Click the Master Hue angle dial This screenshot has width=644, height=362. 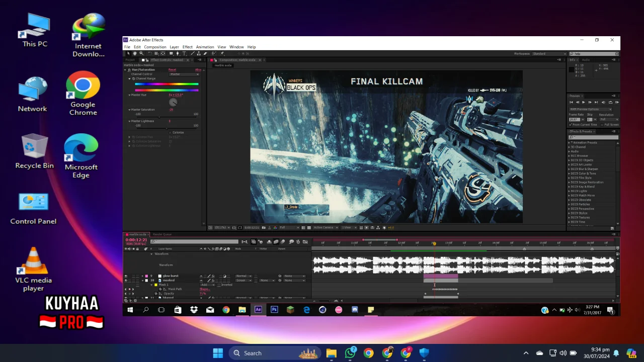click(173, 102)
